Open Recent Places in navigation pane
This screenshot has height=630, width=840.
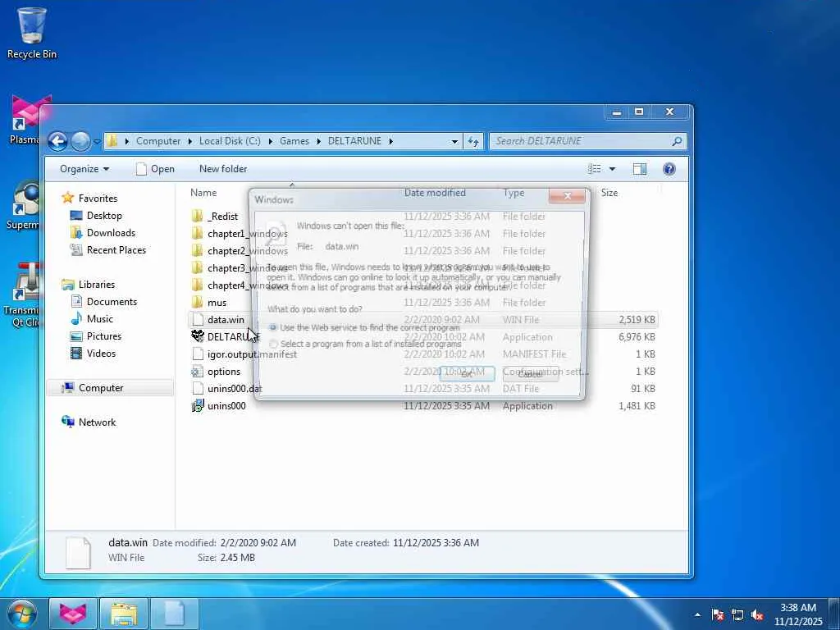[x=109, y=250]
